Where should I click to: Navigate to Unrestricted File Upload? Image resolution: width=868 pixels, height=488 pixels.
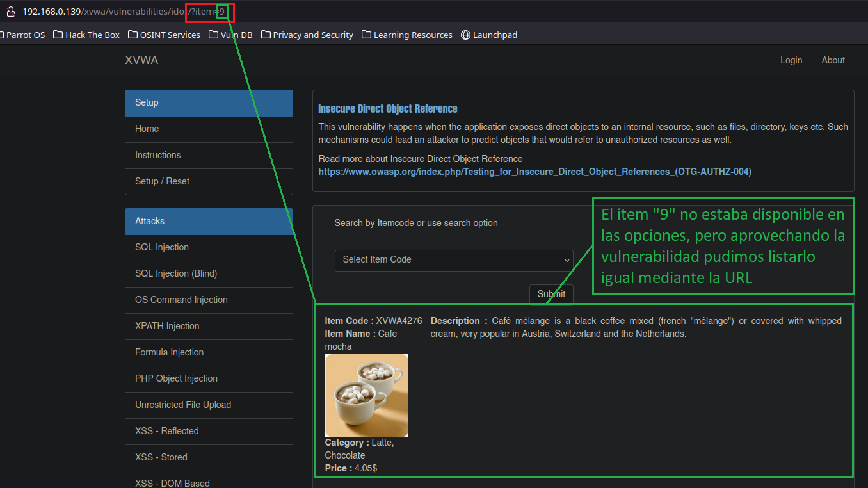(183, 405)
